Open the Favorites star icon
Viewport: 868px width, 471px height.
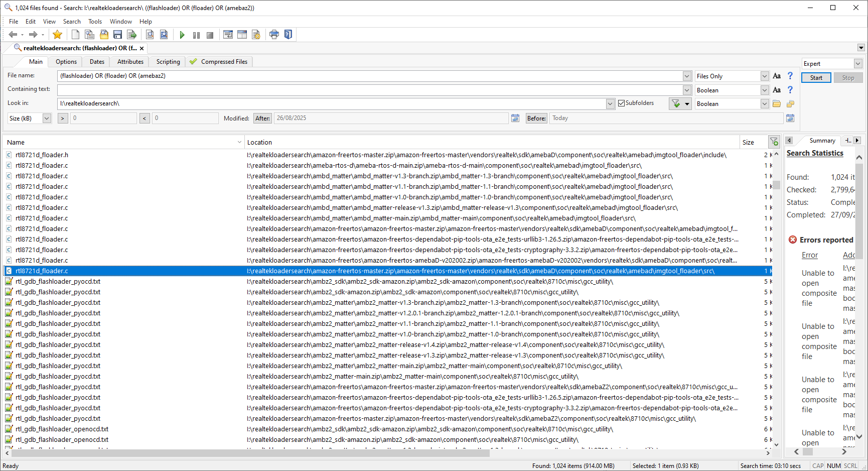(57, 35)
